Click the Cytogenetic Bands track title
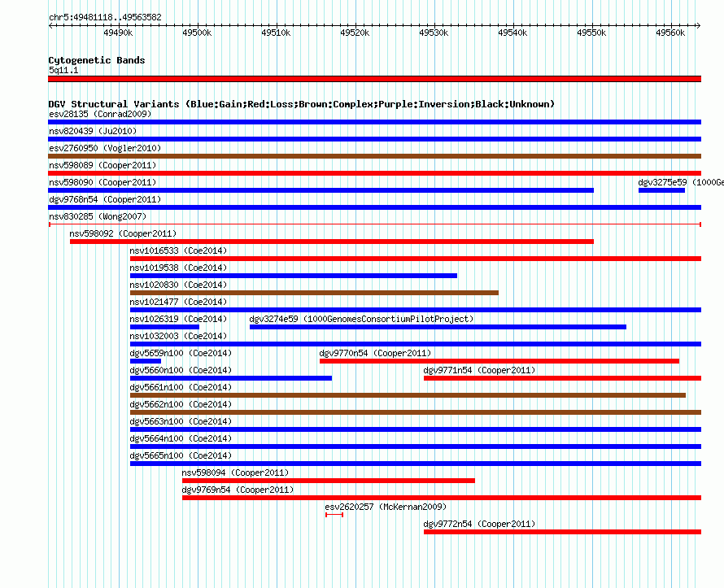Screen dimensions: 724x588 [97, 60]
